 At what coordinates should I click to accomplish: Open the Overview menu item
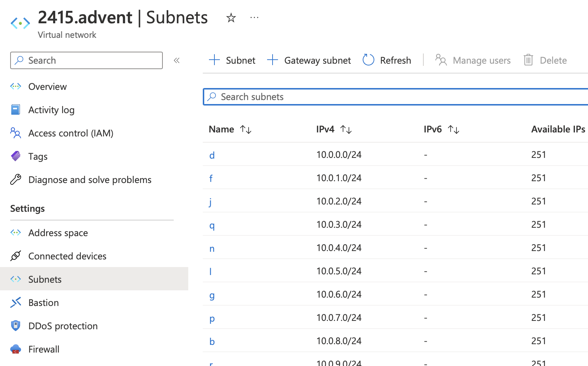[x=47, y=87]
